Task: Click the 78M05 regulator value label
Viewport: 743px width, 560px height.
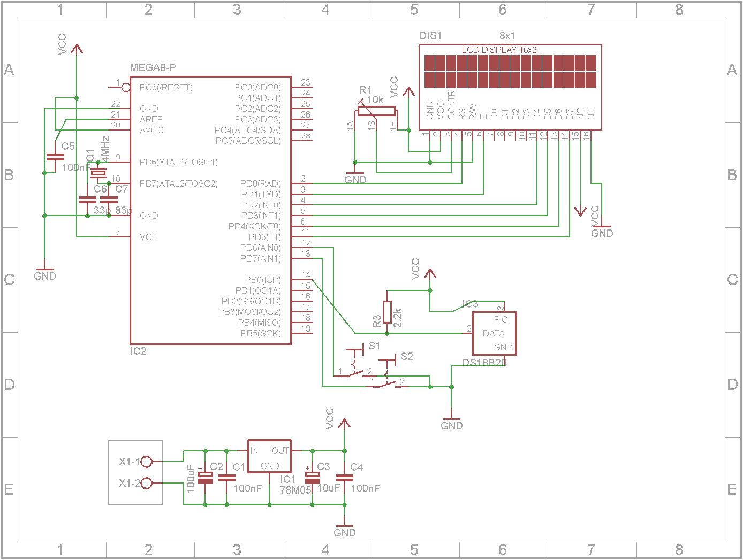Action: pyautogui.click(x=295, y=490)
